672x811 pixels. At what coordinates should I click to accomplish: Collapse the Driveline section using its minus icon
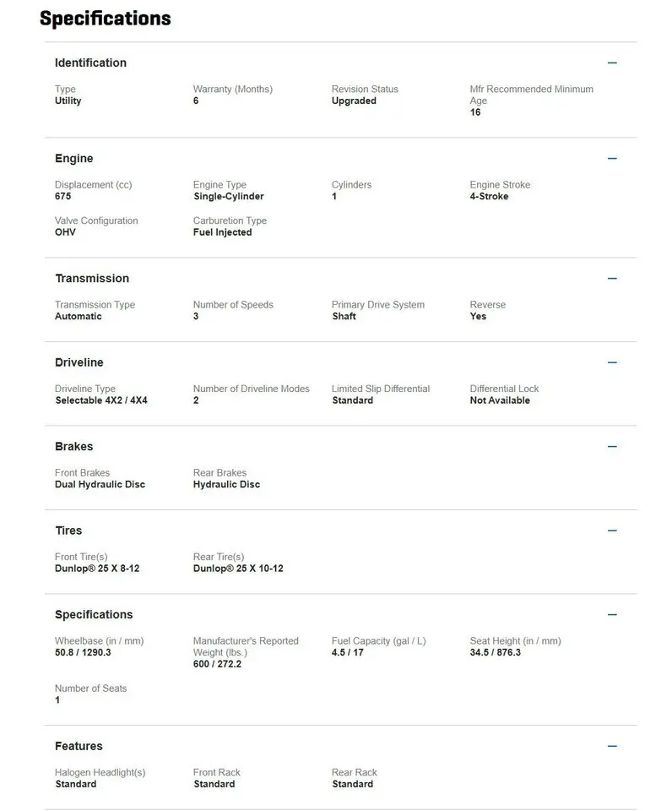[612, 362]
